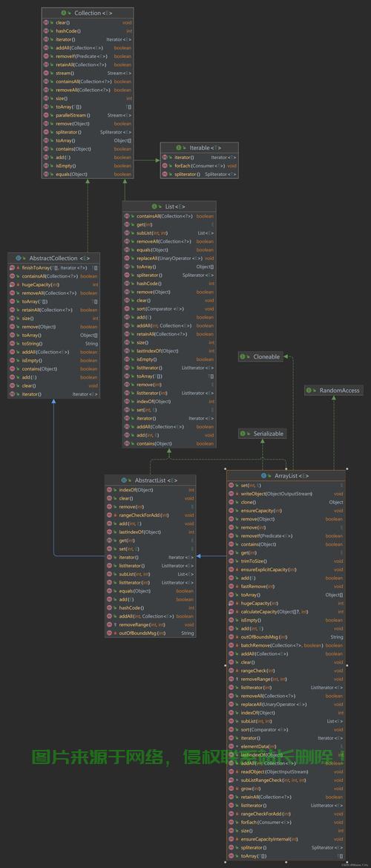Image resolution: width=371 pixels, height=868 pixels.
Task: Select toString() in the AbstractCollection node
Action: coord(53,343)
